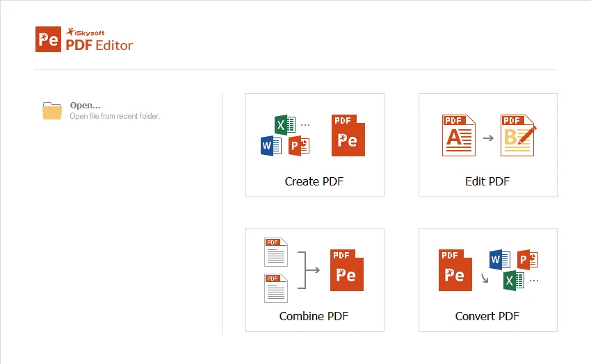This screenshot has width=591, height=364.
Task: Click the lower PDF page icon in Combine PDF
Action: tap(276, 288)
